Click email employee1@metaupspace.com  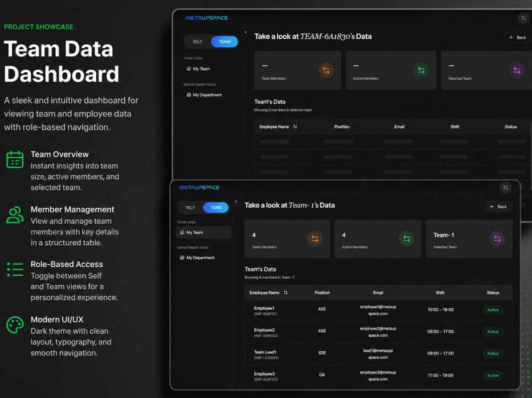[378, 310]
